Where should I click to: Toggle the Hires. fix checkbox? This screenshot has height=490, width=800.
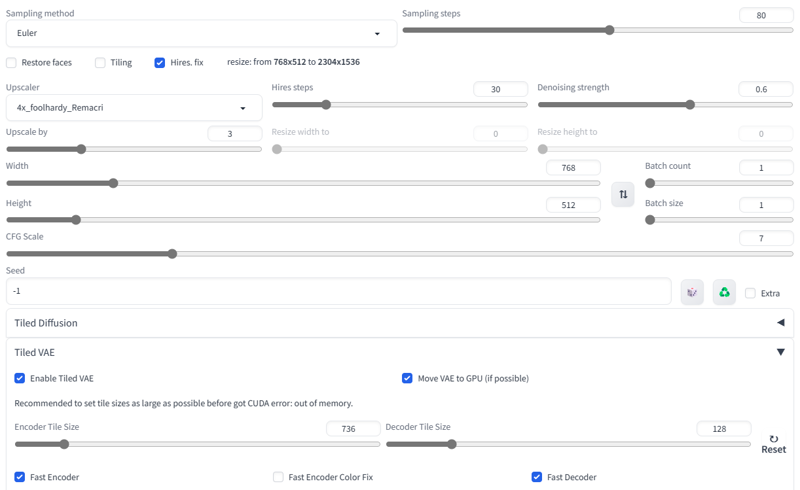click(x=160, y=63)
